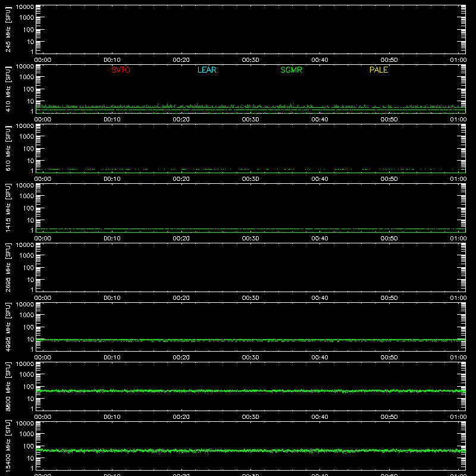Click the 10000 tick of 245 MHz panel
Screen dimensions: 476x476
coord(25,7)
